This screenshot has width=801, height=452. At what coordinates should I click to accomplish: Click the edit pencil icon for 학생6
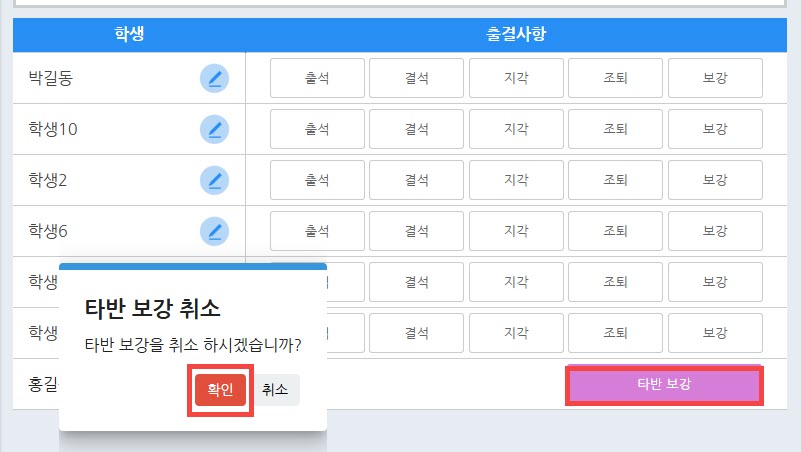click(x=215, y=231)
